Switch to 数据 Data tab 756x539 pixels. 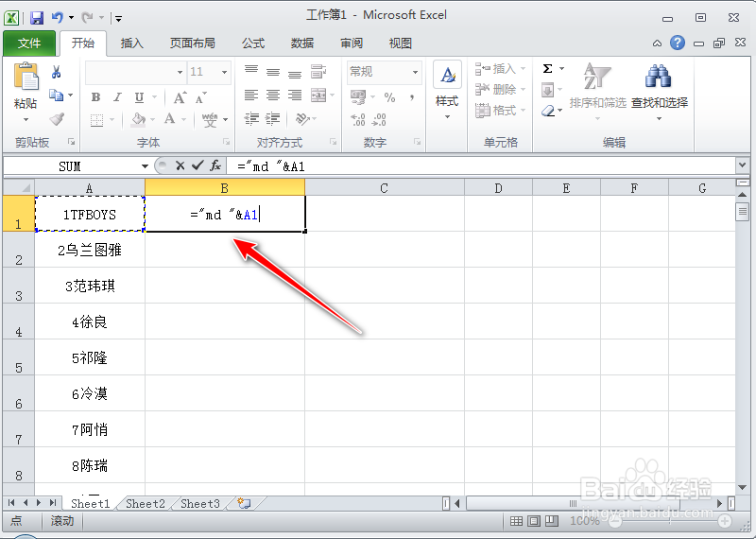click(x=302, y=43)
